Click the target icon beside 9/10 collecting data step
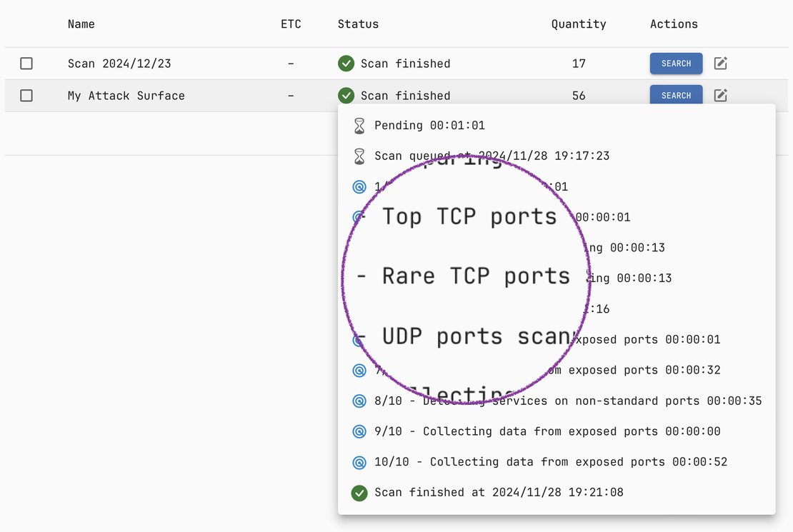 [359, 431]
